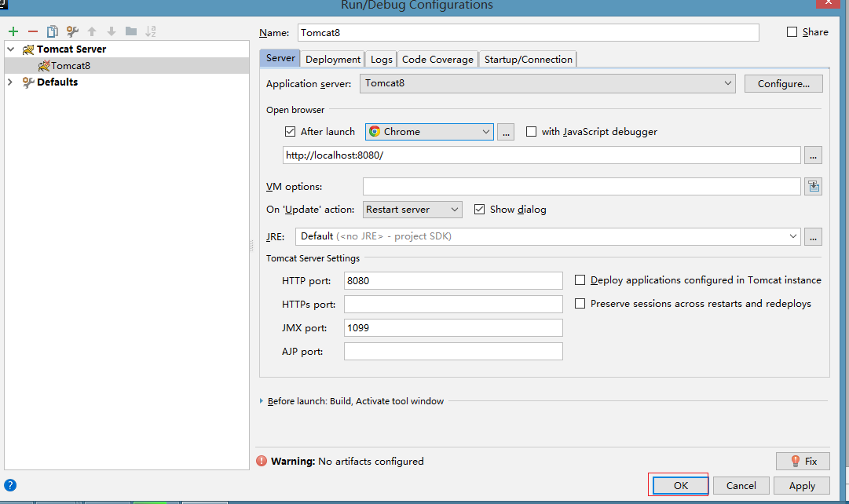Viewport: 849px width, 504px height.
Task: Click the green plus Add Configuration icon
Action: (13, 31)
